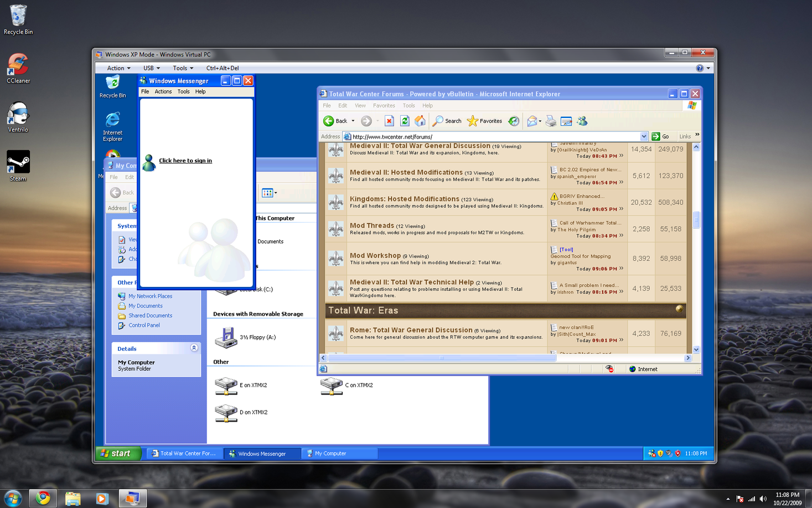This screenshot has height=508, width=812.
Task: Open the Mail button dropdown arrow
Action: (x=540, y=121)
